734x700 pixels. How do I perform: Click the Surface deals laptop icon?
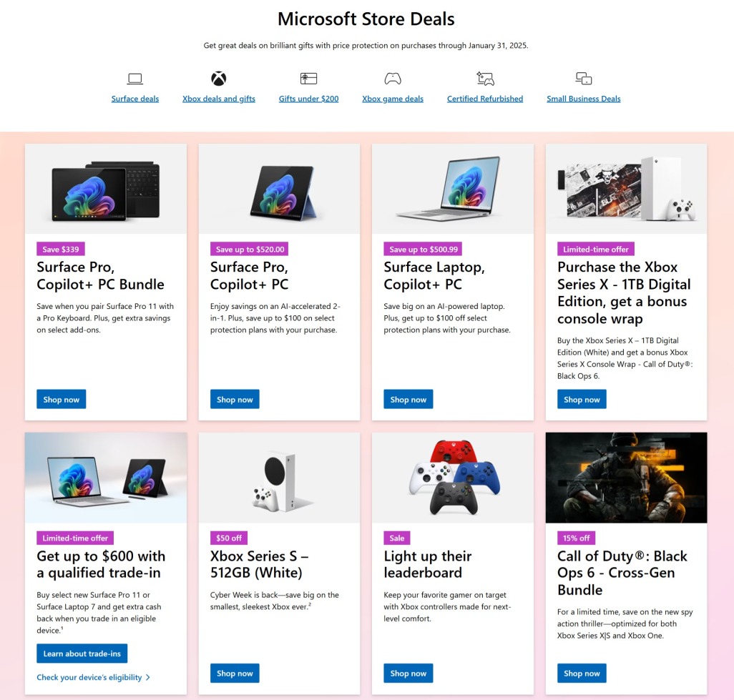point(134,78)
